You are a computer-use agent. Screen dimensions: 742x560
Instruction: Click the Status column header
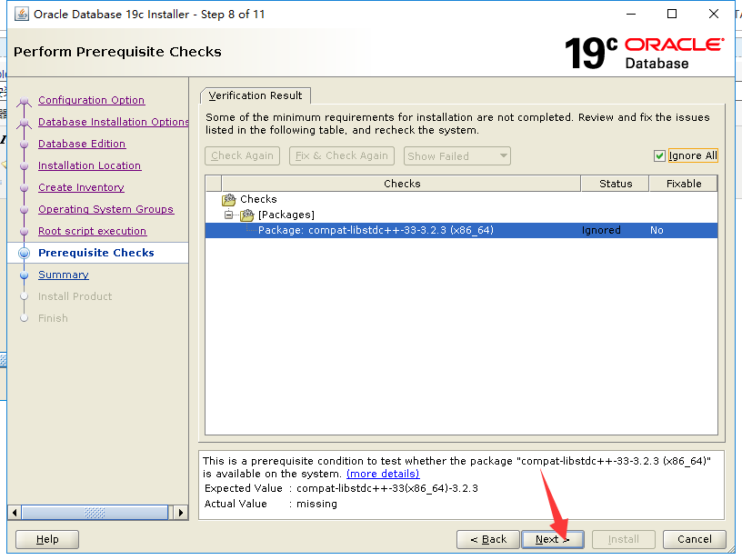pyautogui.click(x=616, y=184)
